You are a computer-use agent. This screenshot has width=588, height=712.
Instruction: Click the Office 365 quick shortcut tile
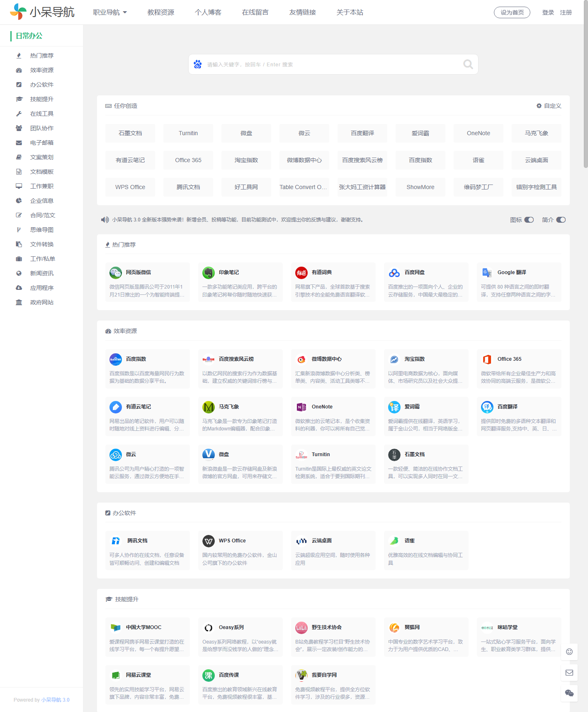click(188, 160)
